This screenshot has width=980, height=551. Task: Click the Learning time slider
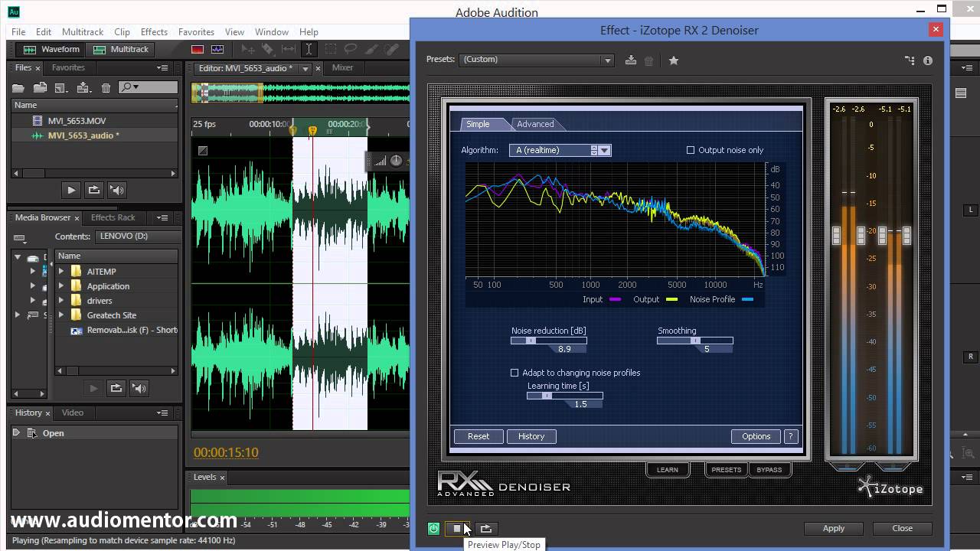click(565, 396)
